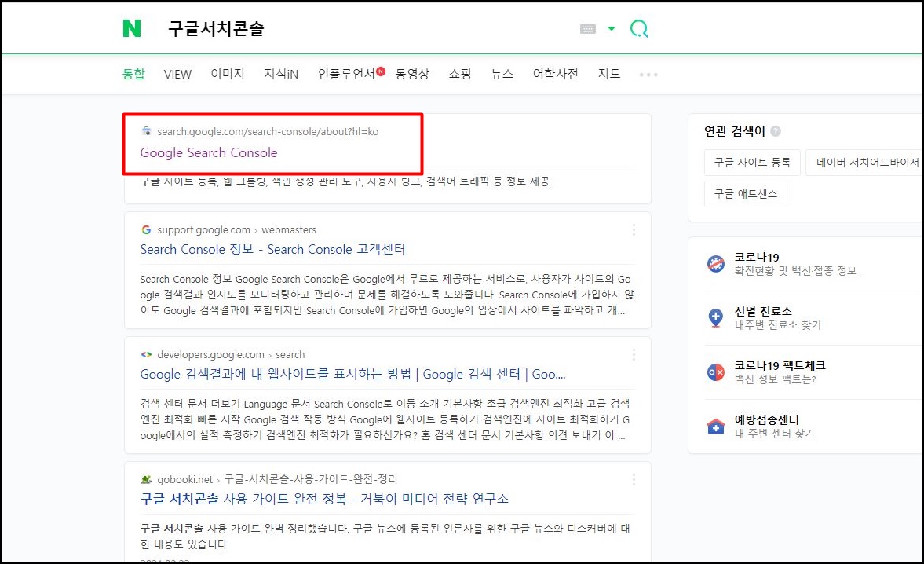Open the 어학사전 tab
Screen dimensions: 924x564
tap(555, 74)
